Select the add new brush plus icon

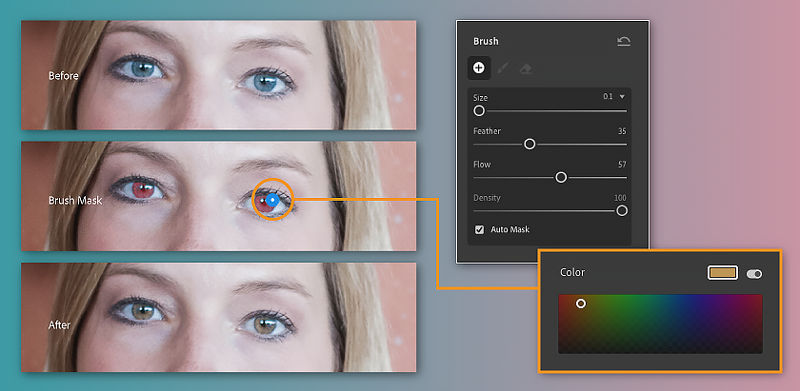click(479, 68)
